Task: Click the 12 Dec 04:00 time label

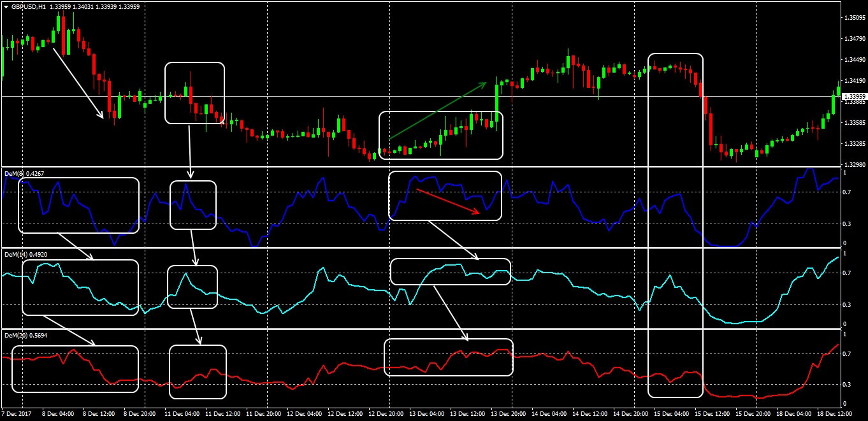Action: click(x=305, y=414)
